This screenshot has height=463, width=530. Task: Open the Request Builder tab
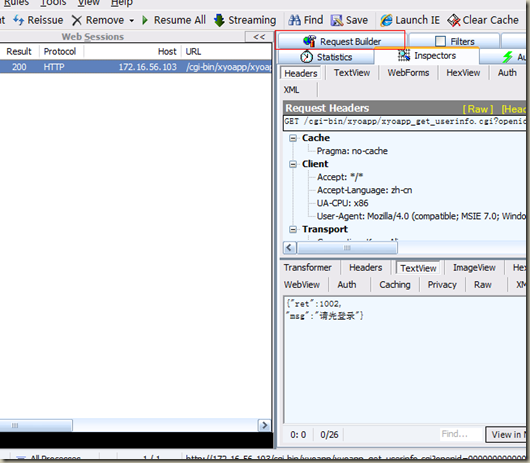pos(341,41)
